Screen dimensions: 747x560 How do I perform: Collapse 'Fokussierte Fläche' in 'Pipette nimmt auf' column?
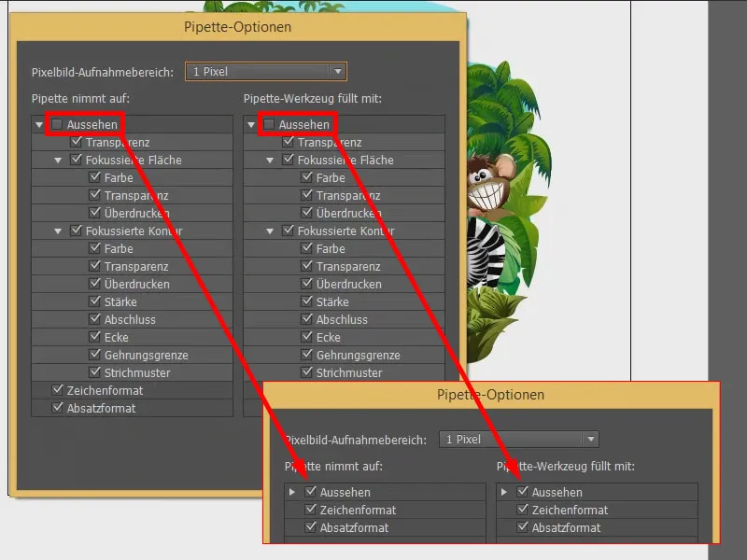point(58,161)
